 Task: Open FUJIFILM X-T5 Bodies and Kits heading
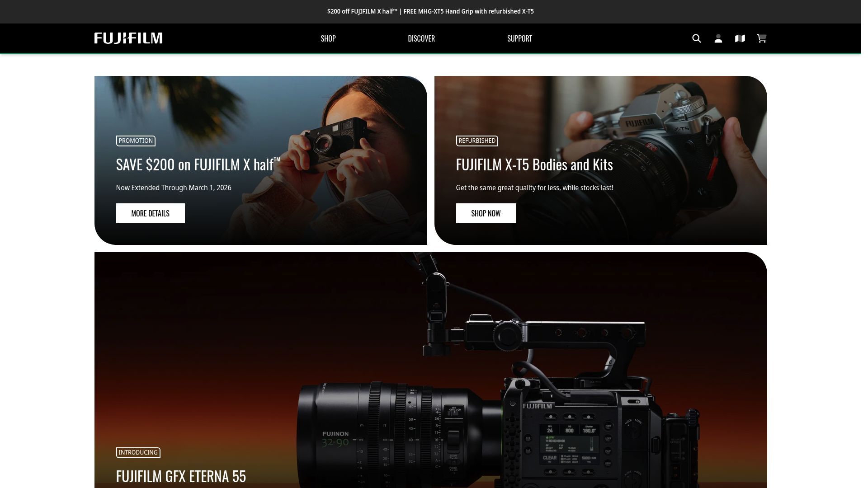pyautogui.click(x=534, y=164)
